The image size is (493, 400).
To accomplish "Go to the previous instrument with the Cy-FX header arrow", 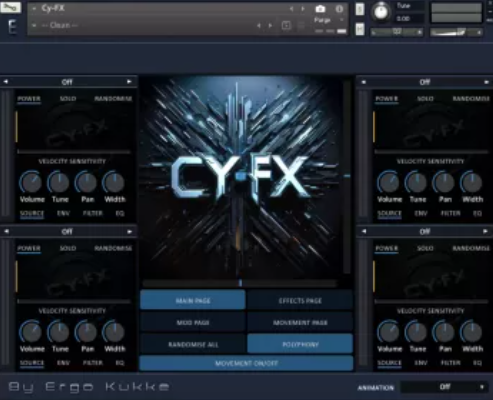I will (x=291, y=9).
